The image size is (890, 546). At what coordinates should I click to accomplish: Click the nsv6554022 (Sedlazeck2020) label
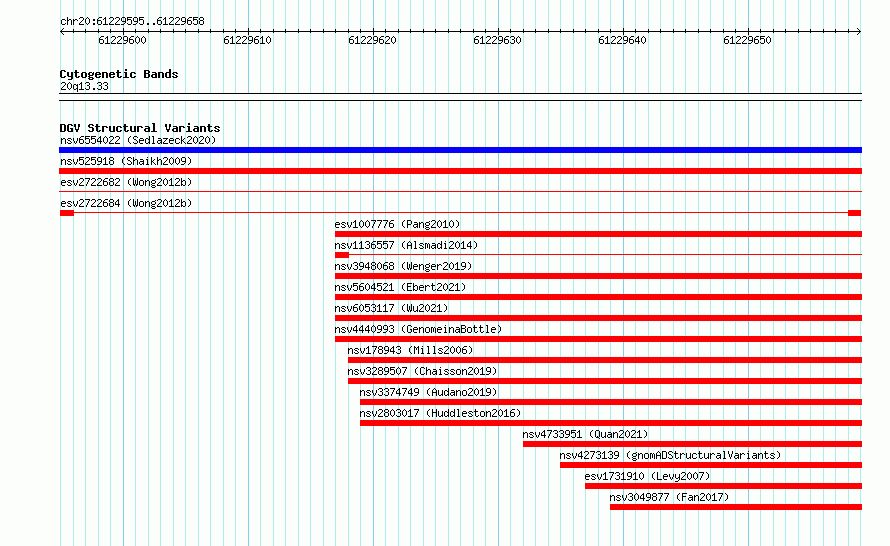pos(138,140)
